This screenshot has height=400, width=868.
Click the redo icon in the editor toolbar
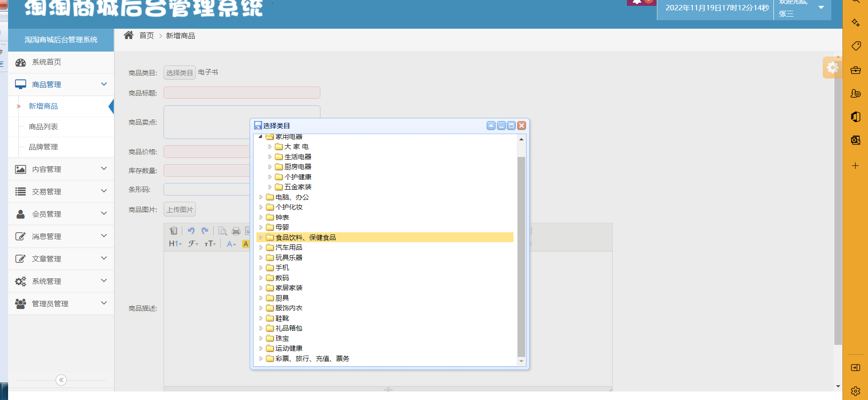[205, 231]
